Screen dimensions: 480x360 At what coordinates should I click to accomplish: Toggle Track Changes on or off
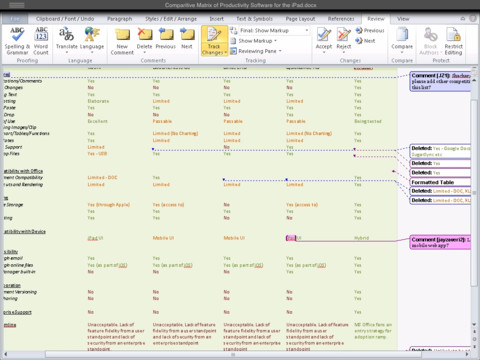(214, 41)
